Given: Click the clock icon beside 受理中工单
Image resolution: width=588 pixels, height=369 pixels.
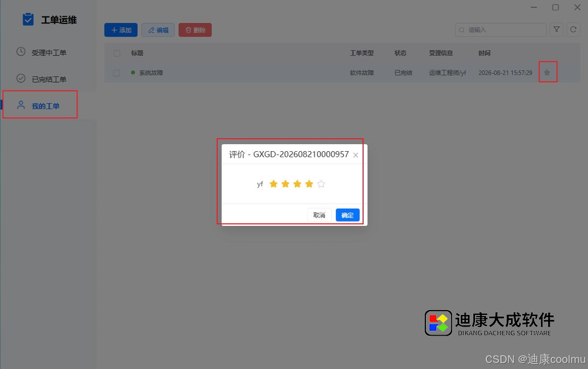Looking at the screenshot, I should pos(21,52).
